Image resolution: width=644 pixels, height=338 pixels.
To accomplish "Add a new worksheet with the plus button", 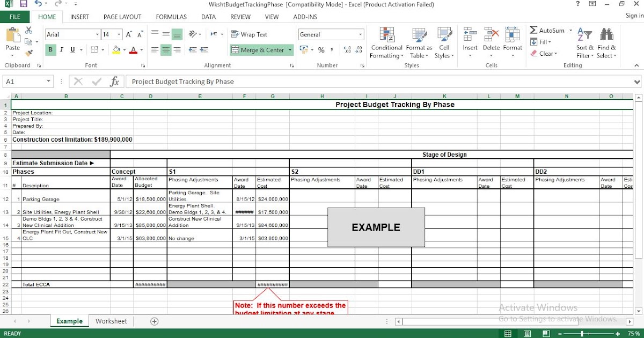I will (x=154, y=321).
